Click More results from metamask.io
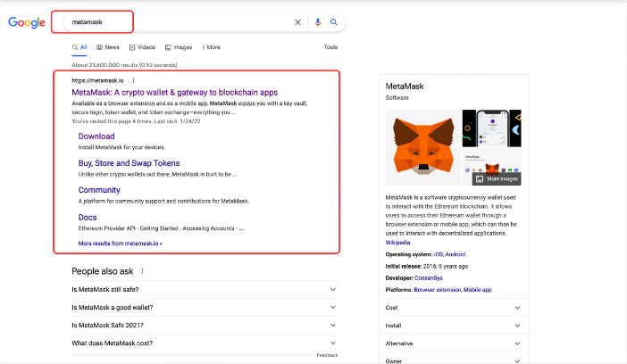The image size is (627, 364). pos(121,244)
